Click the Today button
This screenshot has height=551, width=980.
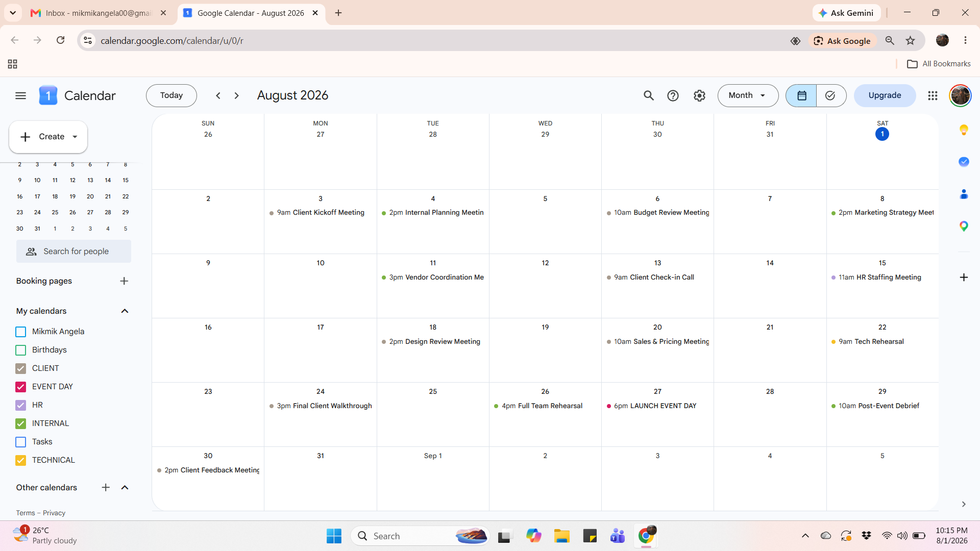(x=171, y=95)
